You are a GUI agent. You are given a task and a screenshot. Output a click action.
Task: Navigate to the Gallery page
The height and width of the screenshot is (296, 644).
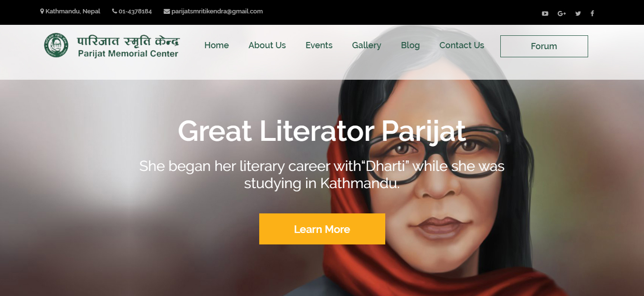click(x=366, y=45)
